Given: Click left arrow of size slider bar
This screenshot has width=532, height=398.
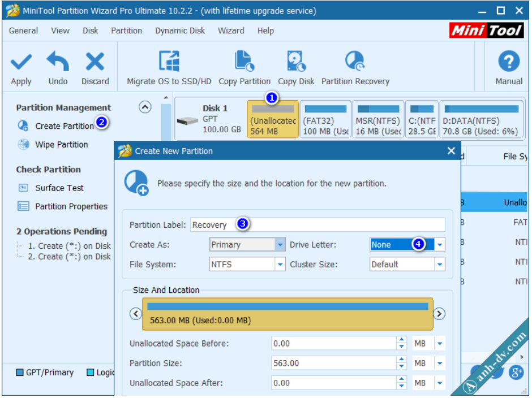Looking at the screenshot, I should point(136,314).
